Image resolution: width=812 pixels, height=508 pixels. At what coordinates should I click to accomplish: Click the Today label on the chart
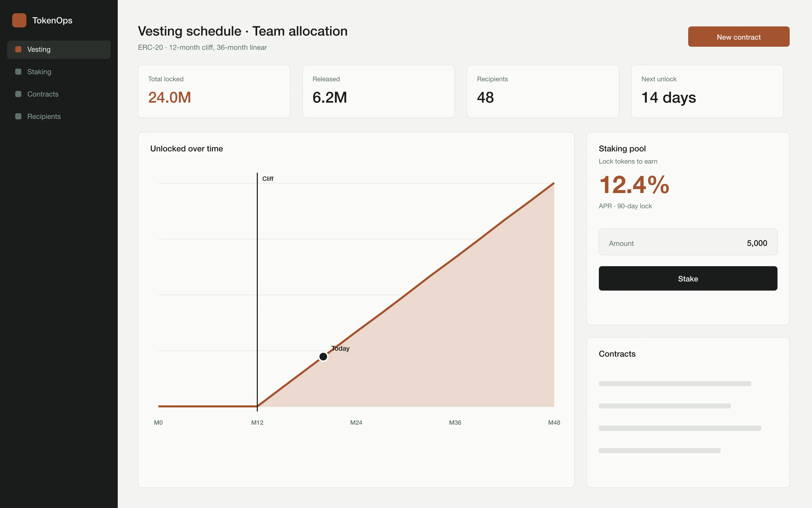coord(341,348)
